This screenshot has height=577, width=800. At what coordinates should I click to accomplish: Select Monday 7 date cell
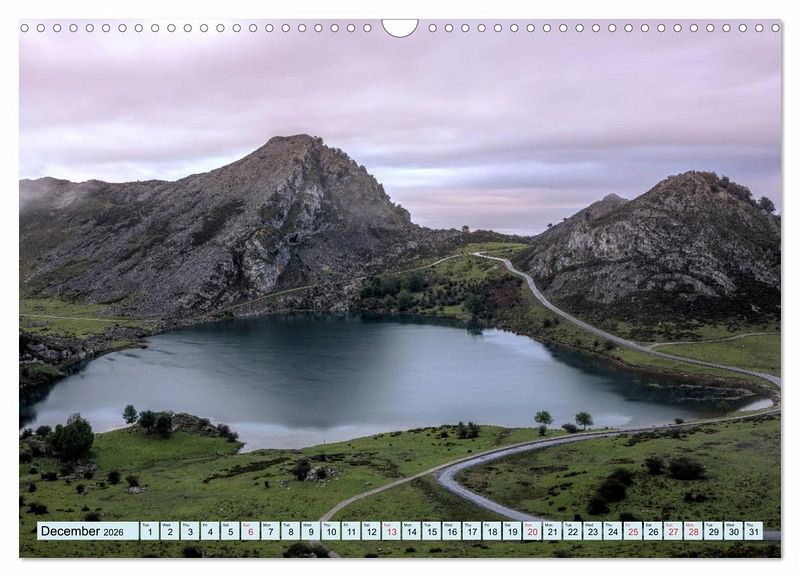270,531
